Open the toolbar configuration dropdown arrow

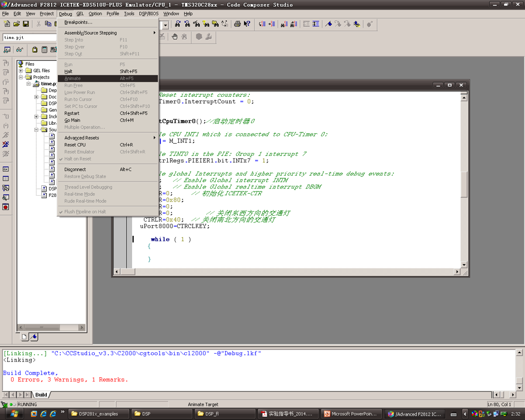click(165, 25)
